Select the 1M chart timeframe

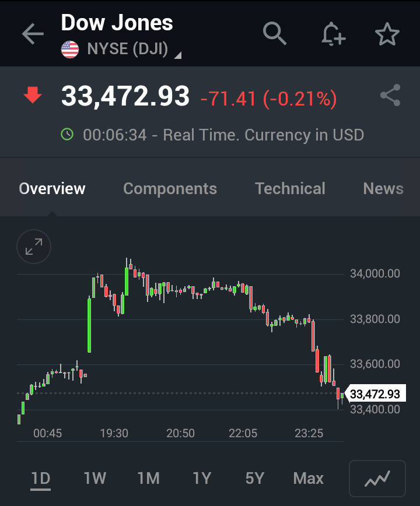click(x=148, y=479)
